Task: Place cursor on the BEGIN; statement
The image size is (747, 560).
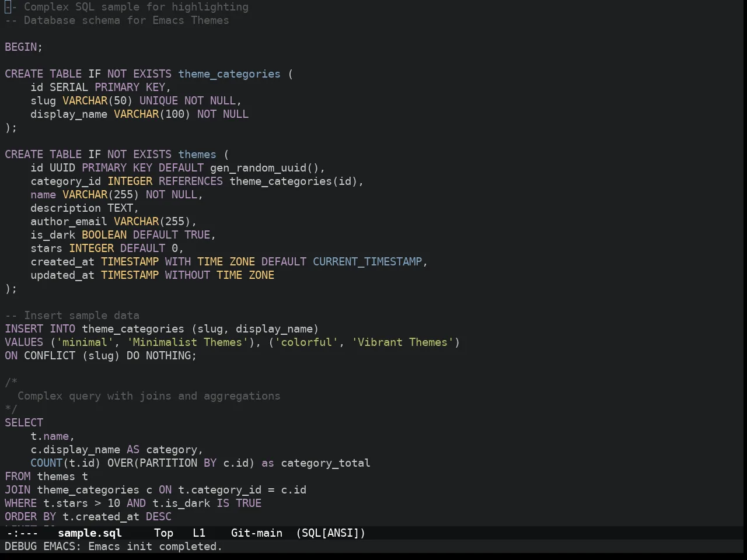Action: 24,47
